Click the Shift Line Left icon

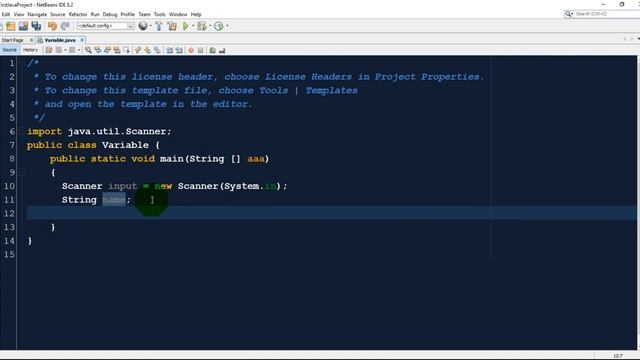click(x=169, y=50)
